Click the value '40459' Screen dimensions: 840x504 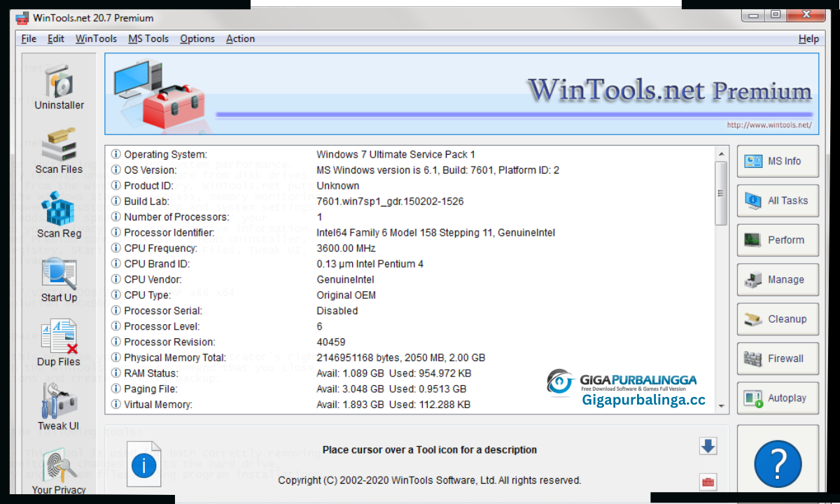click(331, 342)
